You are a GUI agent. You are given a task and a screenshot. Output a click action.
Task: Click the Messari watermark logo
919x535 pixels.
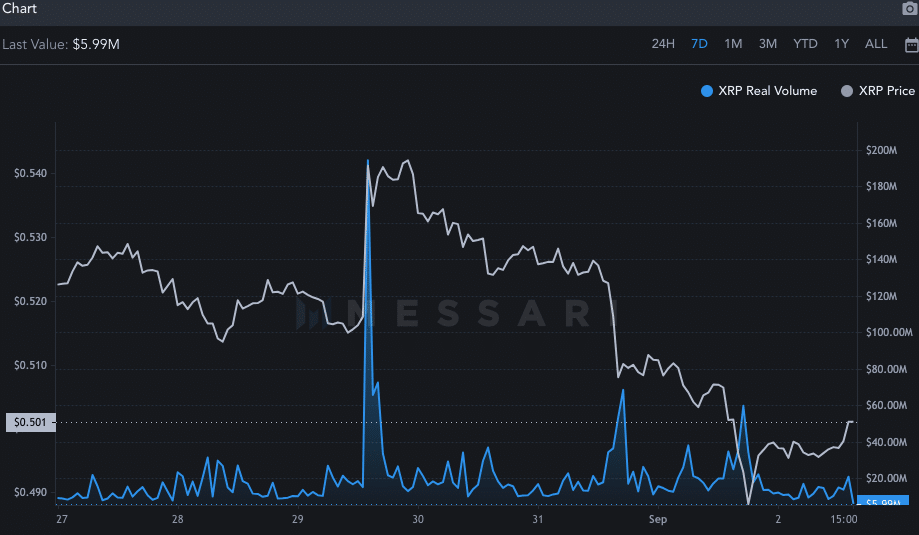pyautogui.click(x=457, y=314)
